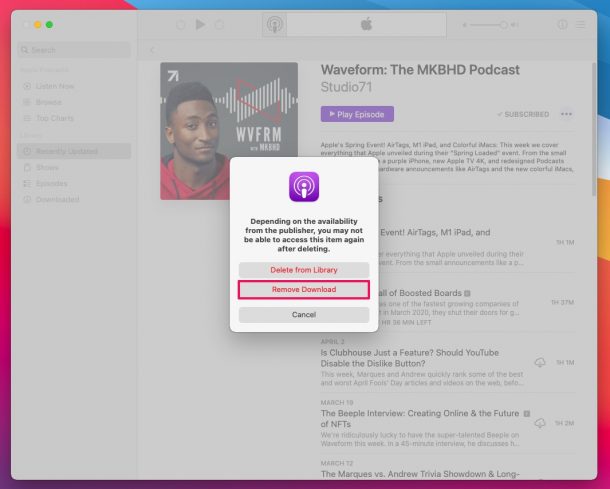Click the MARCH 19 date label
Image resolution: width=610 pixels, height=489 pixels.
337,402
